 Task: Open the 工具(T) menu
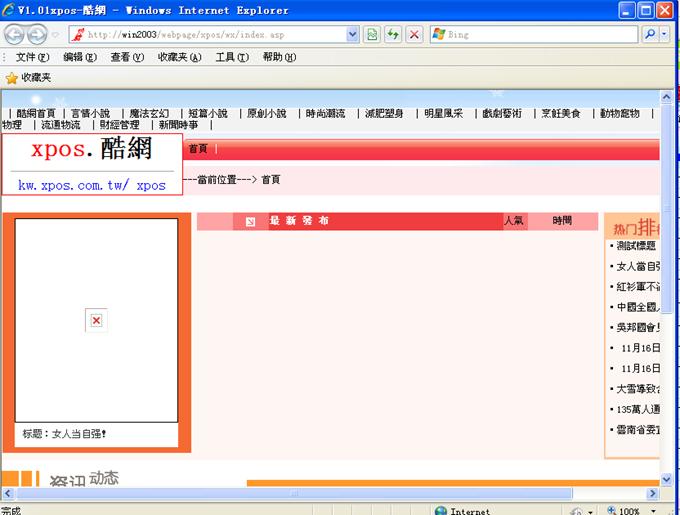click(x=232, y=57)
